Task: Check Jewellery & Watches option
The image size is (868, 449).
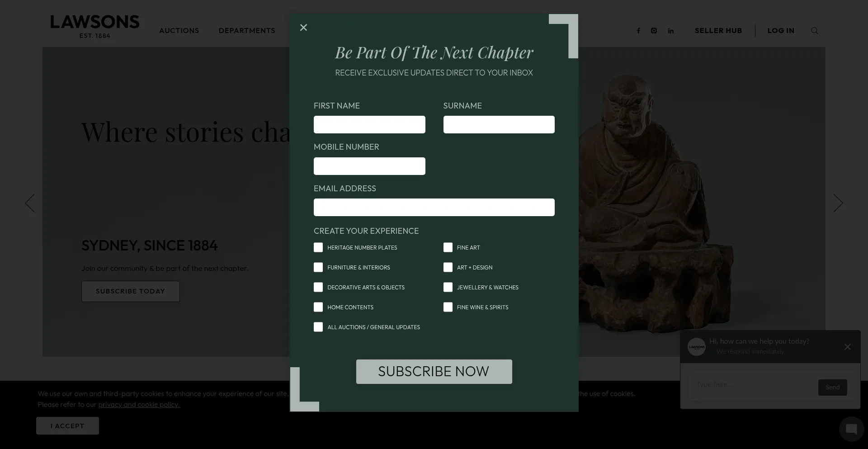Action: (x=448, y=287)
